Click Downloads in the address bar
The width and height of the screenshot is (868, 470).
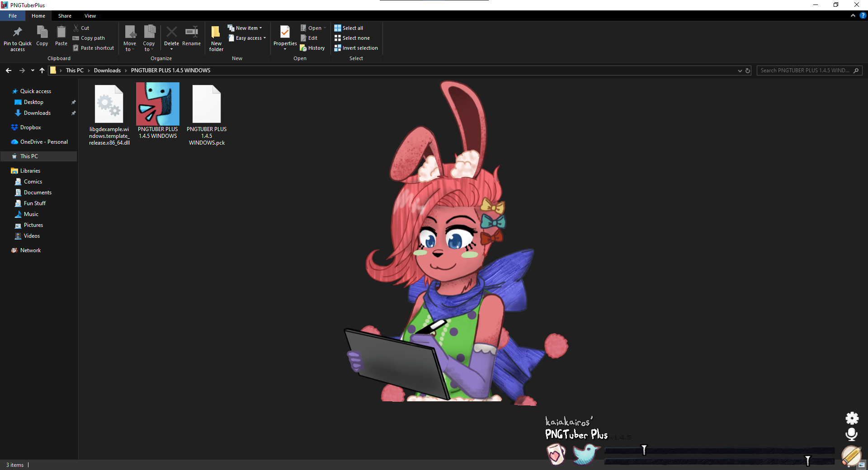click(x=107, y=70)
